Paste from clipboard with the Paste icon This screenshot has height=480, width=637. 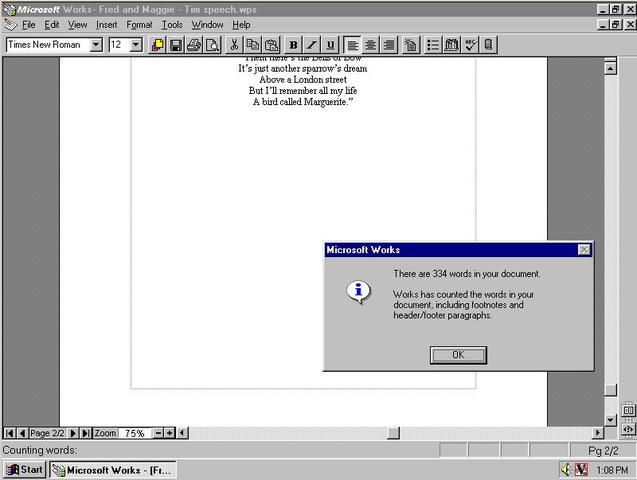point(271,45)
